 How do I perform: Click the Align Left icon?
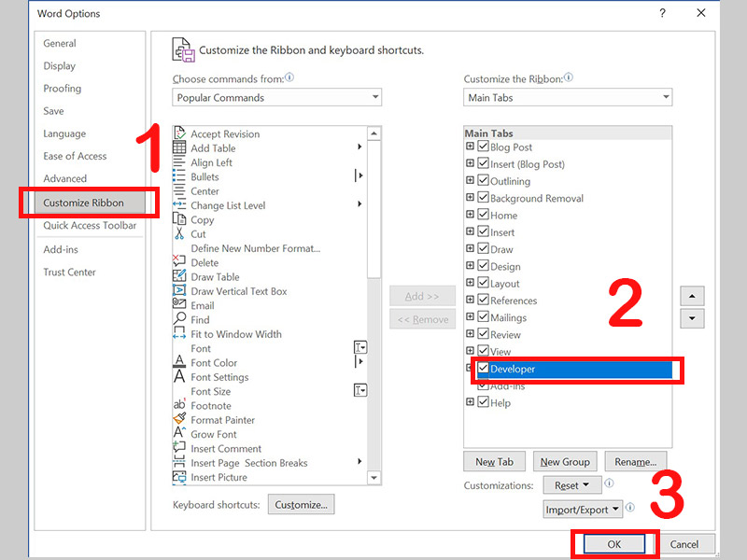tap(179, 161)
